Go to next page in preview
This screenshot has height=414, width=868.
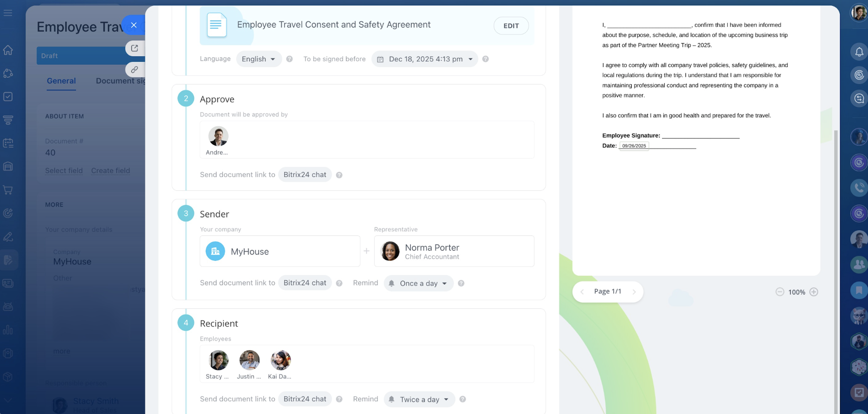tap(634, 292)
